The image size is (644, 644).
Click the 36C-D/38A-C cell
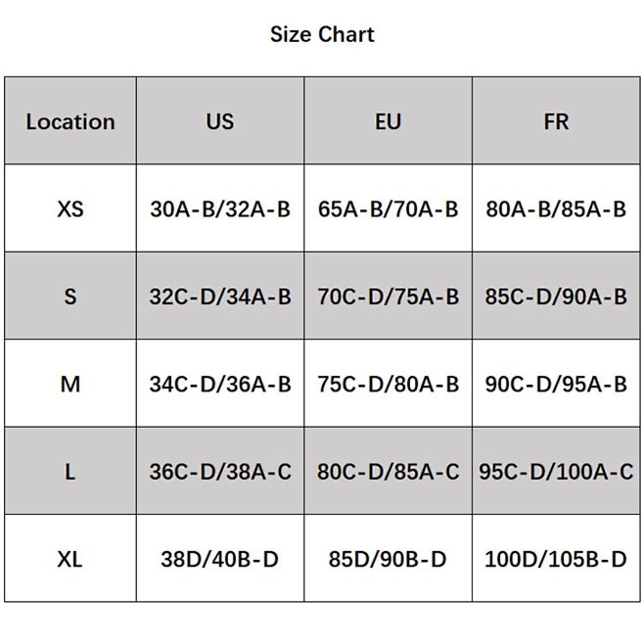click(x=220, y=472)
